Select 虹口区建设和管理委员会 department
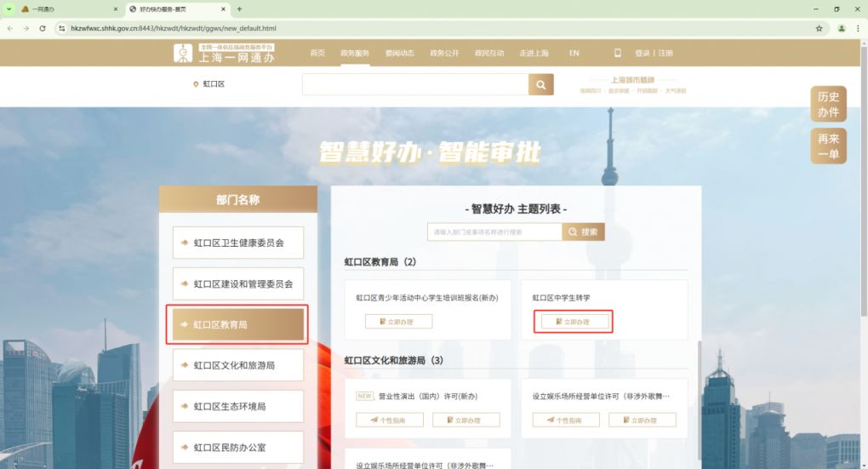 238,283
